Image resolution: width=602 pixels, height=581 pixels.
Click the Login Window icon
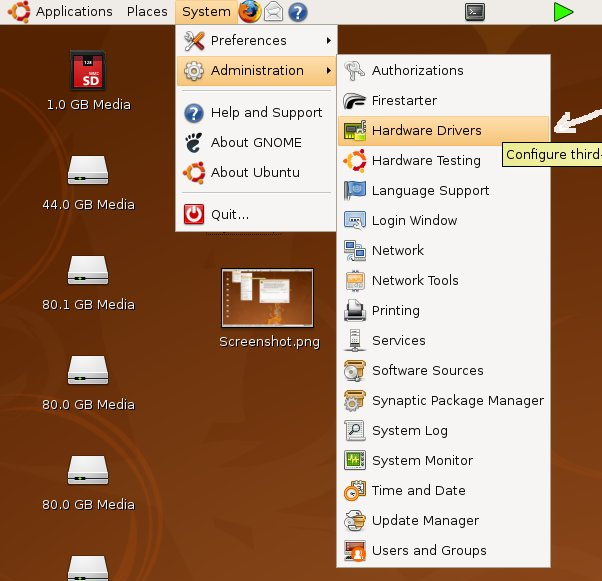click(354, 220)
